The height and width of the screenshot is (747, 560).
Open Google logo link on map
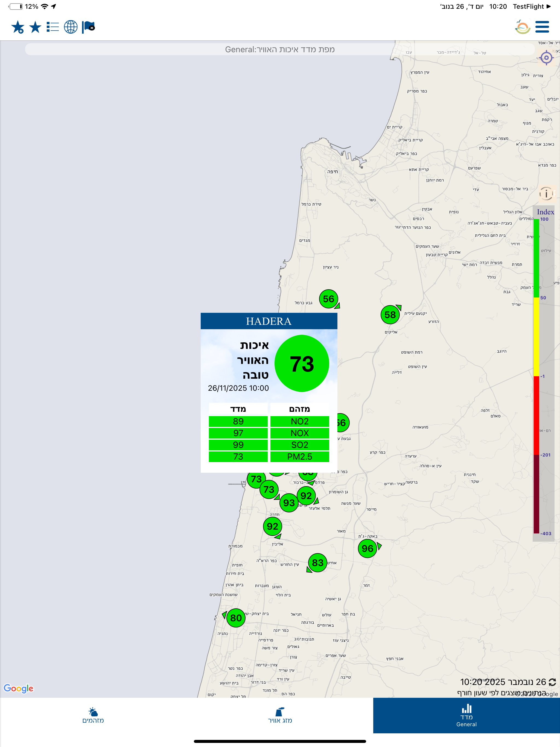(19, 688)
